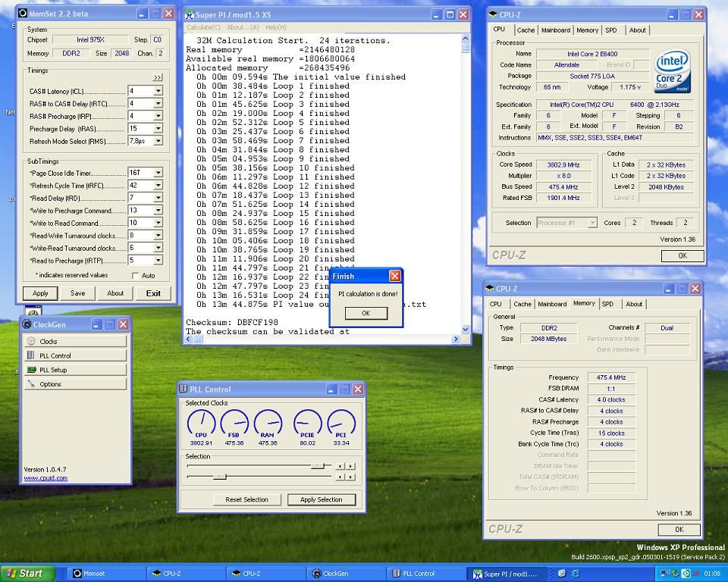Open the CAS# Latency (tCL) dropdown
Screen dimensions: 728x582
pyautogui.click(x=158, y=91)
